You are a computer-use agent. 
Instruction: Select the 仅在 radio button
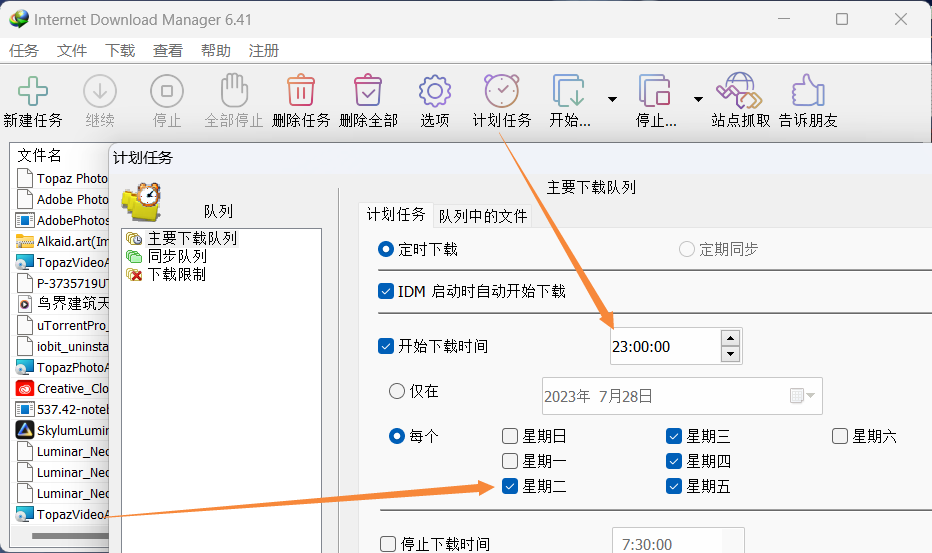pyautogui.click(x=396, y=391)
